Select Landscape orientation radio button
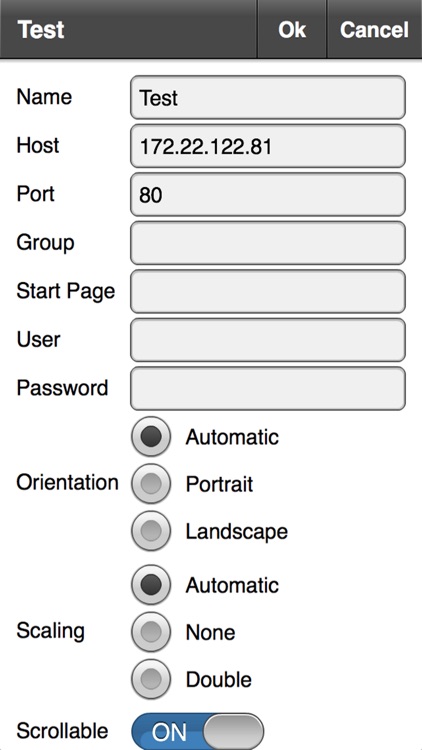422x750 pixels. (x=151, y=531)
